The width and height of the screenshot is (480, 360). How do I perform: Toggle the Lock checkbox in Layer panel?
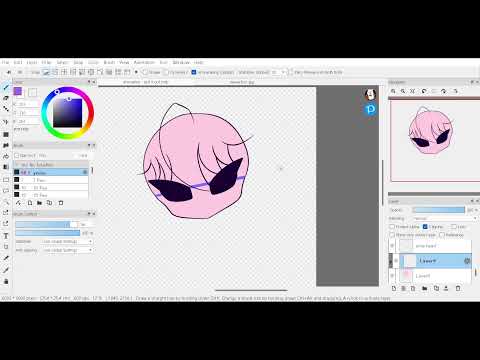pos(453,227)
